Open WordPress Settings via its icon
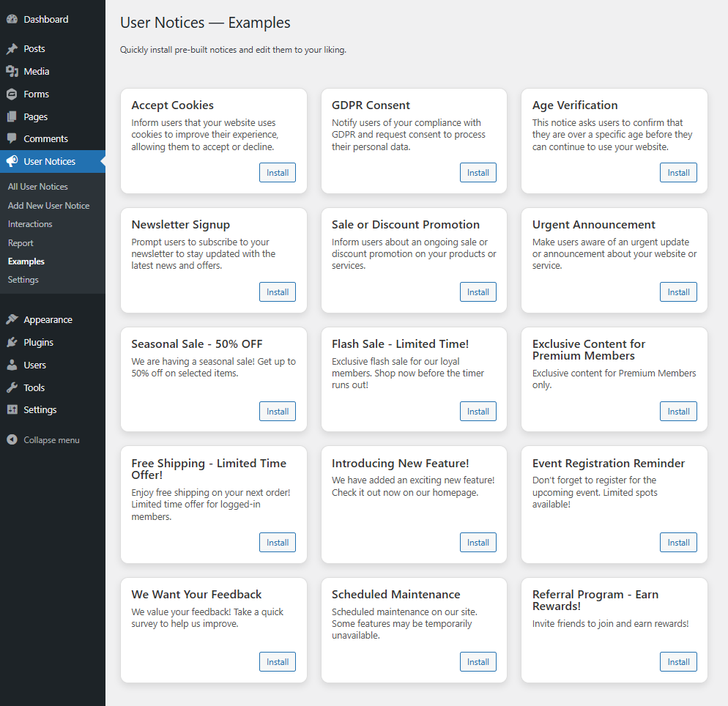 [12, 409]
